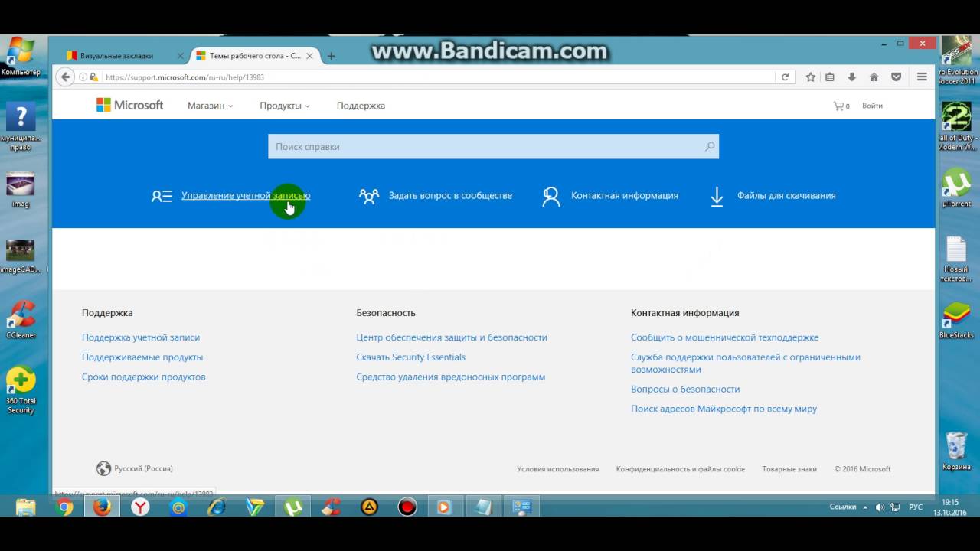Open Поддерживаемые продукты link
The height and width of the screenshot is (551, 980).
click(x=142, y=357)
